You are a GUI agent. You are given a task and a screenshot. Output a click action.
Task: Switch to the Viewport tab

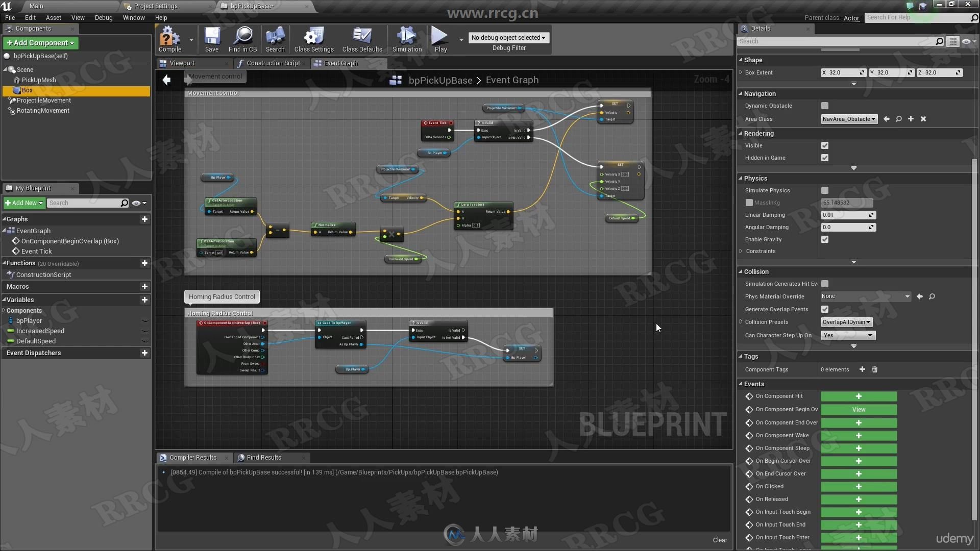pos(182,63)
